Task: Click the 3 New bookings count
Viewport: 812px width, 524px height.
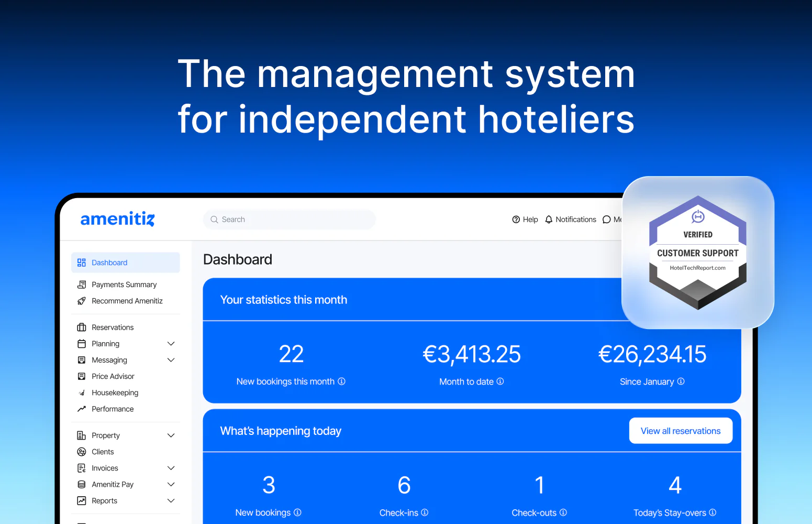Action: coord(269,485)
